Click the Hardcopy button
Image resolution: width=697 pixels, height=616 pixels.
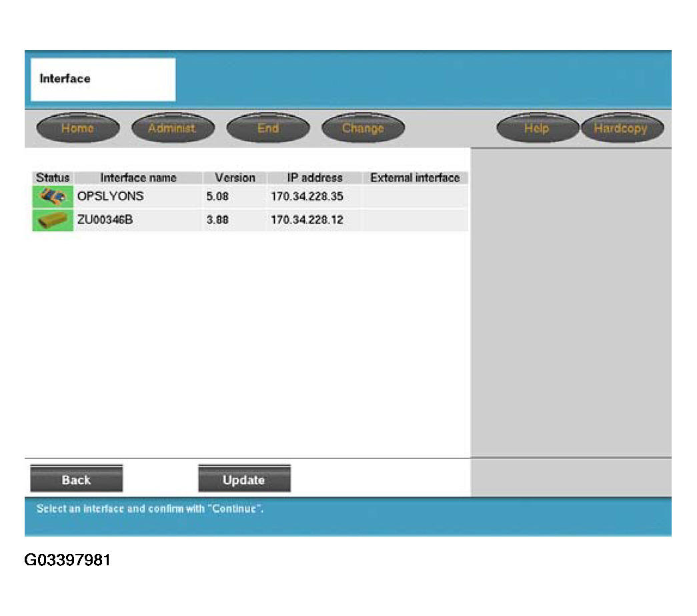coord(621,128)
